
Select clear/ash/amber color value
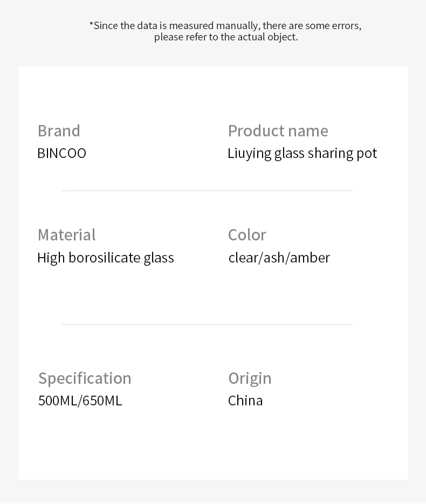coord(279,258)
